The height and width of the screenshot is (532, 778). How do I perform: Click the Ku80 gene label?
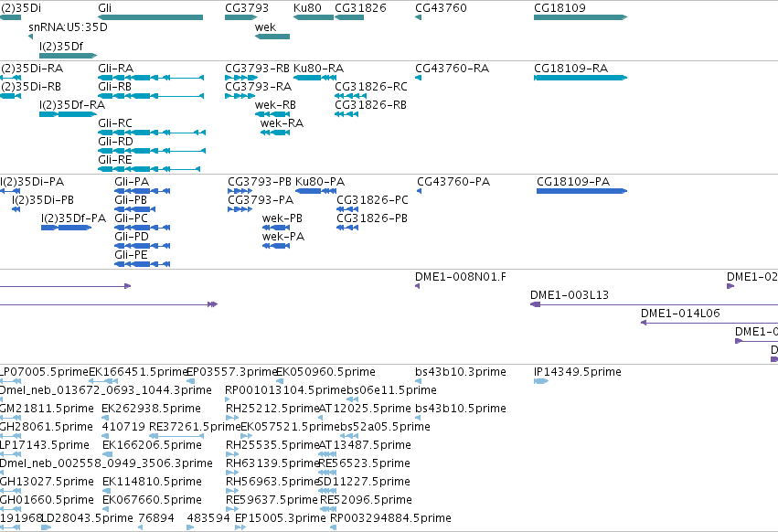point(307,8)
